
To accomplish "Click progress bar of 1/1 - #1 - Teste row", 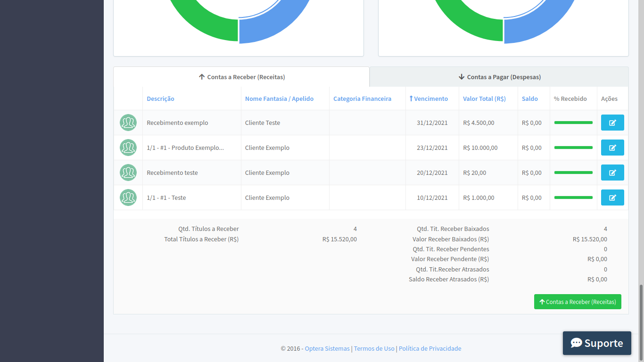I will 573,197.
